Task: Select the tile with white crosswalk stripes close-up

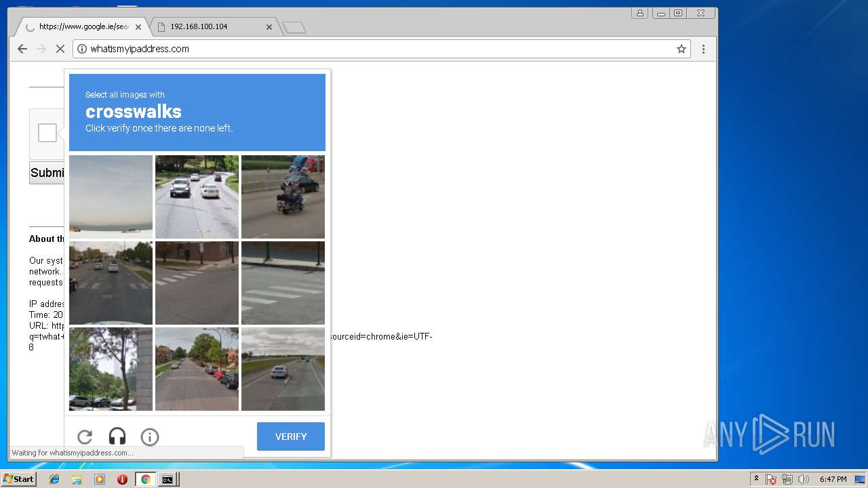Action: [283, 283]
